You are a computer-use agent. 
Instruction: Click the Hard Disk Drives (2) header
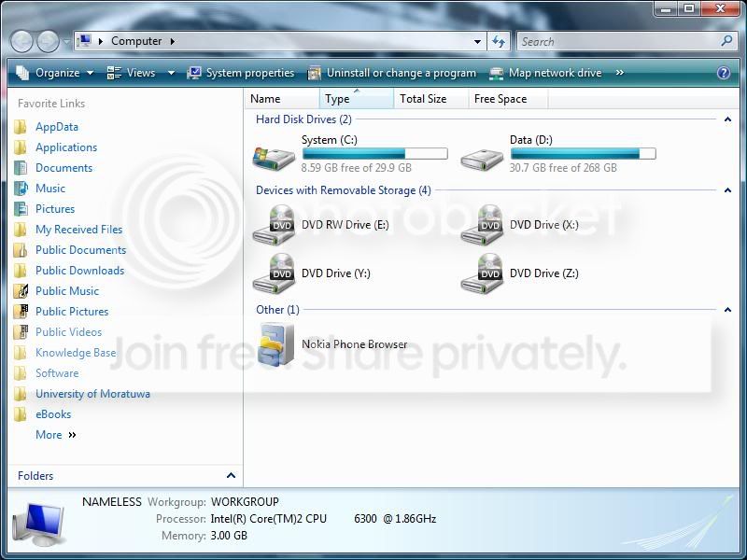(x=303, y=119)
